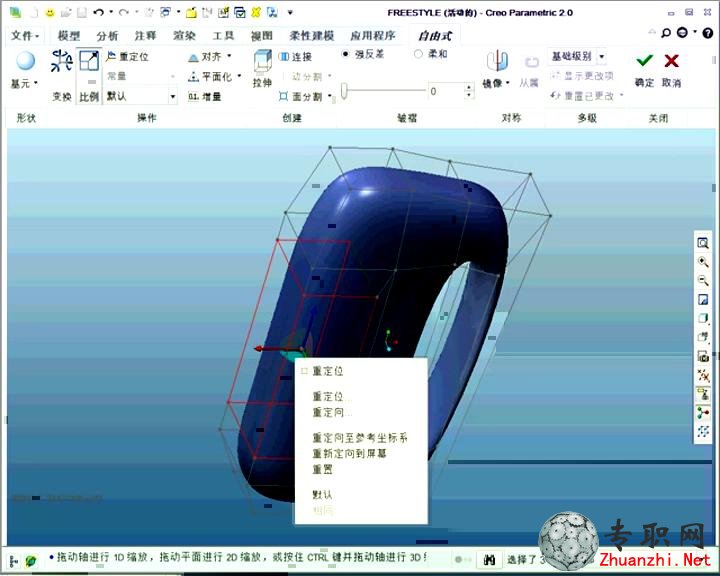Screen dimensions: 720x576
Task: Toggle datum display filters in graphics toolbar
Action: pyautogui.click(x=703, y=375)
